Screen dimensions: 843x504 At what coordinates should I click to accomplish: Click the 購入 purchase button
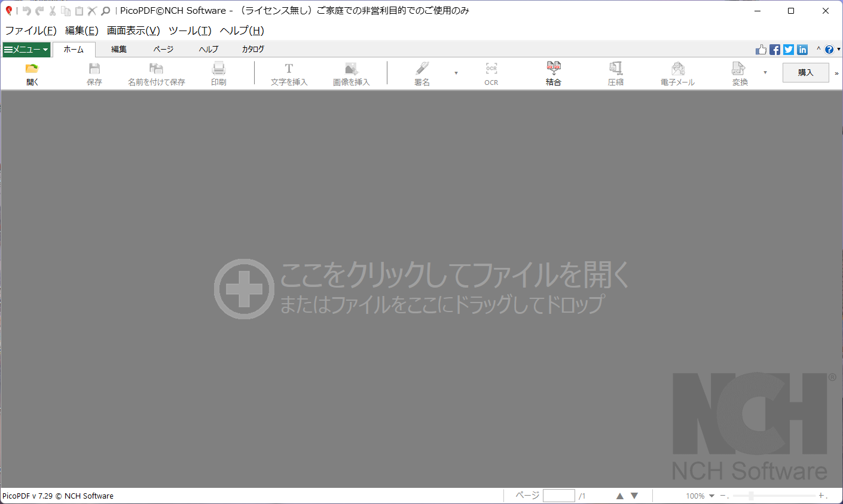805,72
